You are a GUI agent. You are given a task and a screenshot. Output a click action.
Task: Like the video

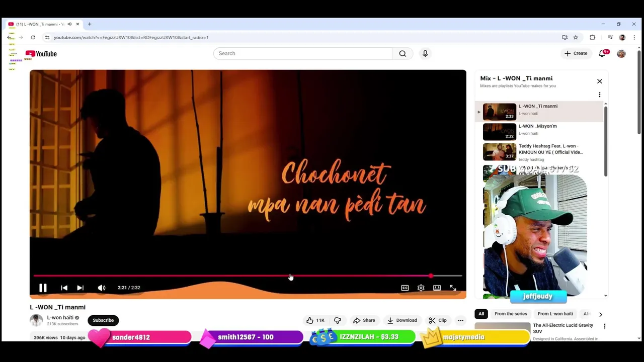315,320
